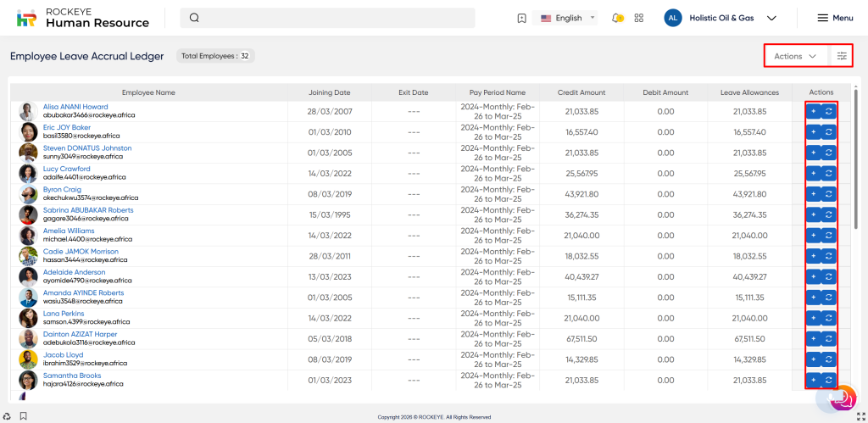Sort by the Joining Date column header
The width and height of the screenshot is (868, 423).
point(329,92)
